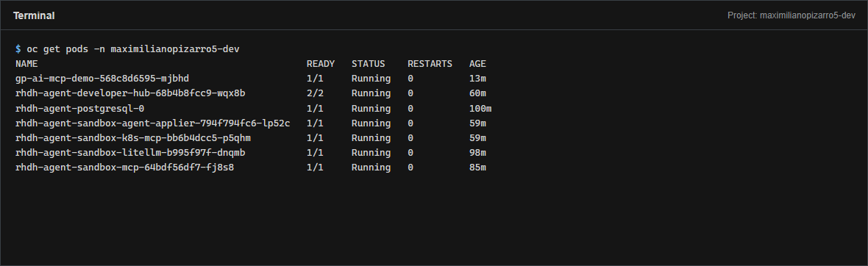Select pod rhdh-agent-sandbox-litellm-b995f97f-dnqmb
This screenshot has width=868, height=266.
coord(130,152)
